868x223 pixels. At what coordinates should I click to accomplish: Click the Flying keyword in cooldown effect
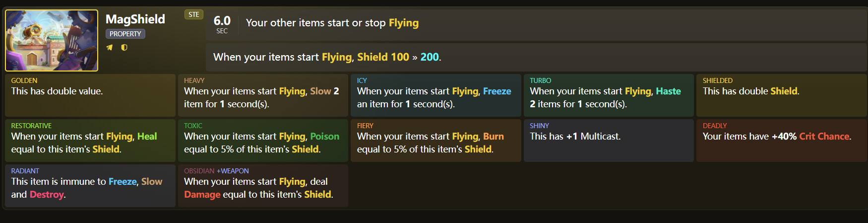(404, 23)
